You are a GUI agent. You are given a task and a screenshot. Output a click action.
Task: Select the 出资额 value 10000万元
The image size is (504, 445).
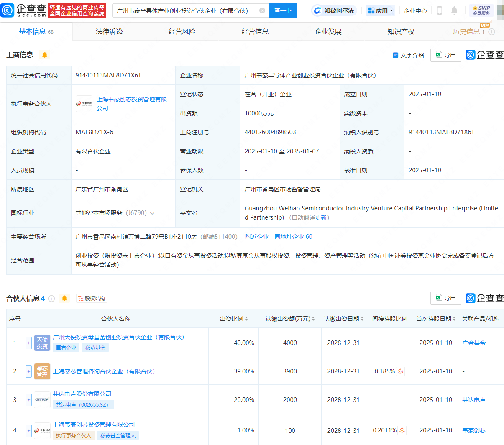click(x=259, y=113)
